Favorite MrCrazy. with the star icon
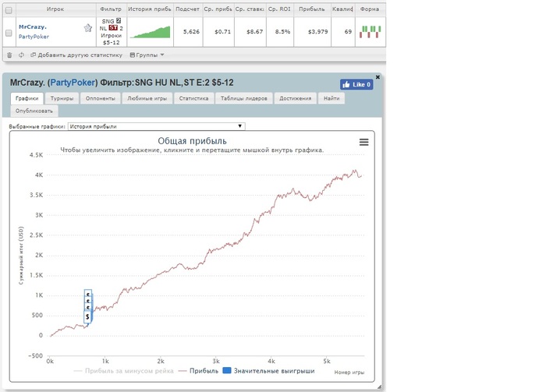 click(87, 28)
